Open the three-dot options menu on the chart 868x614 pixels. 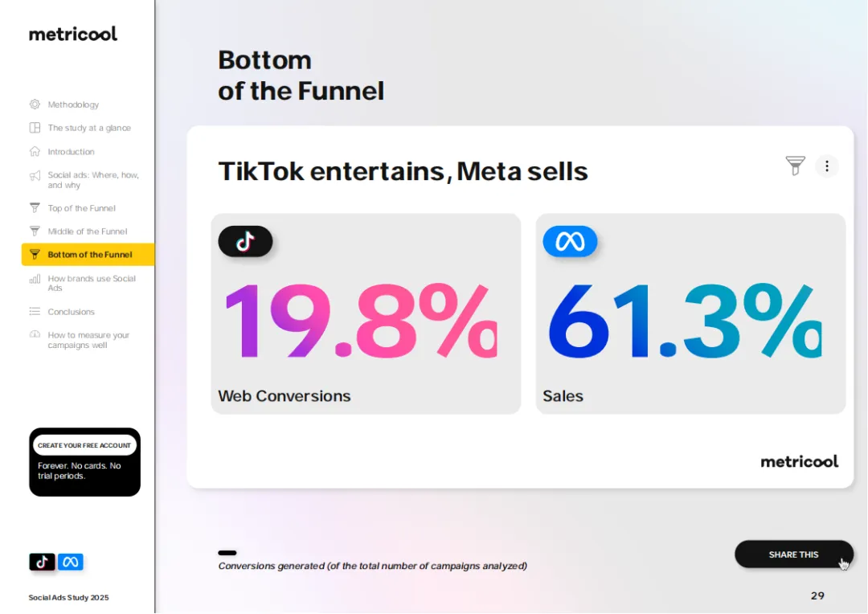pyautogui.click(x=826, y=166)
